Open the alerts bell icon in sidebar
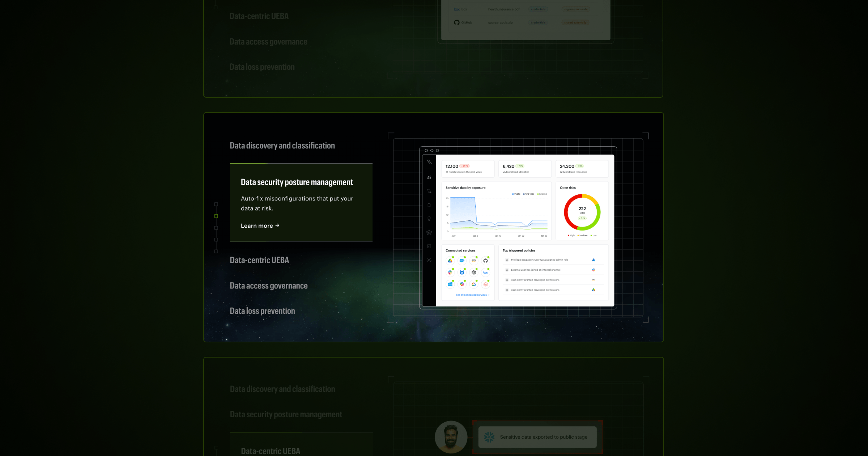The height and width of the screenshot is (456, 868). (x=429, y=205)
